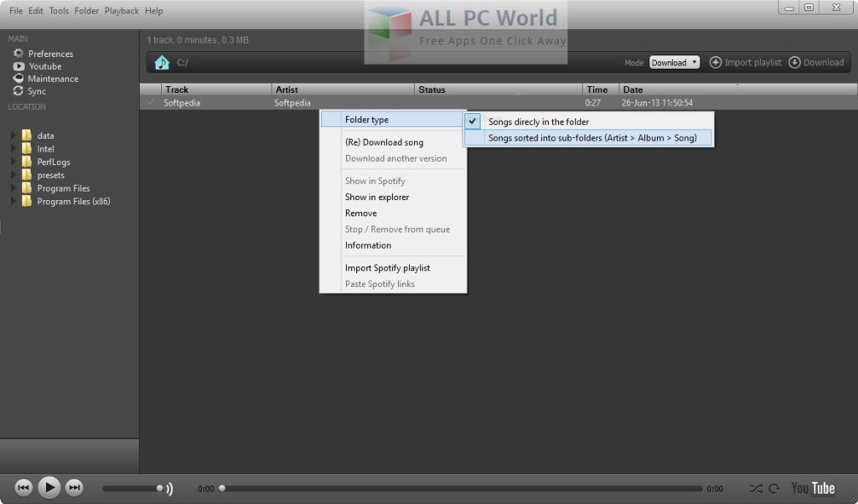Click the Intel folder icon
This screenshot has height=504, width=858.
[26, 148]
